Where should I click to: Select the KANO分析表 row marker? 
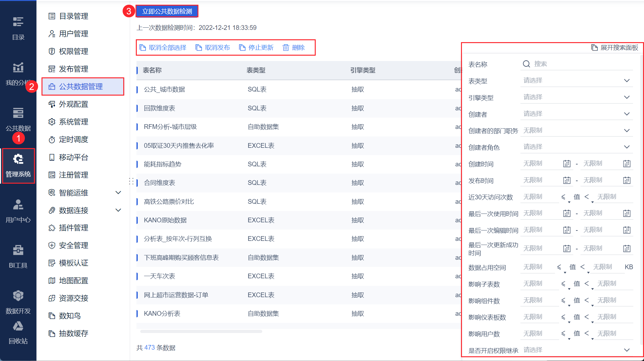tap(137, 314)
